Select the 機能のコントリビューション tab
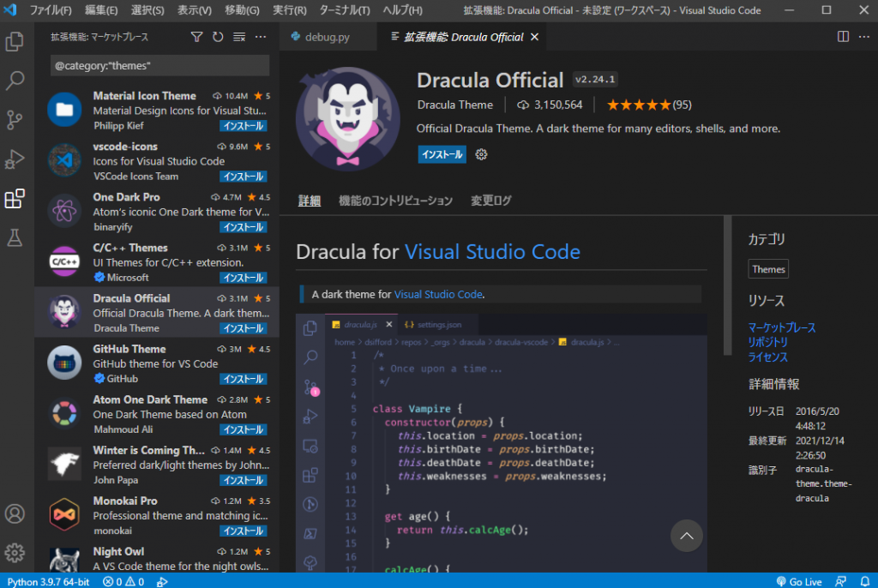The image size is (878, 588). (x=395, y=201)
